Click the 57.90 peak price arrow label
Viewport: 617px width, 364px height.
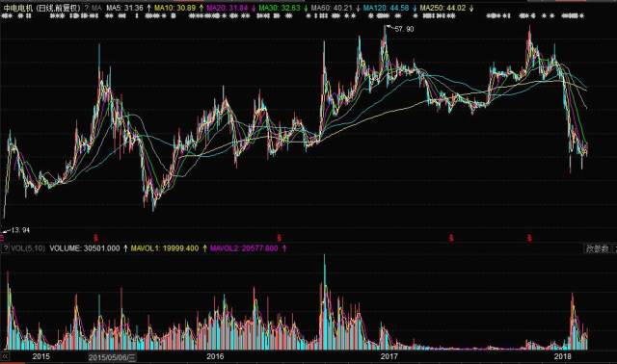tap(401, 29)
